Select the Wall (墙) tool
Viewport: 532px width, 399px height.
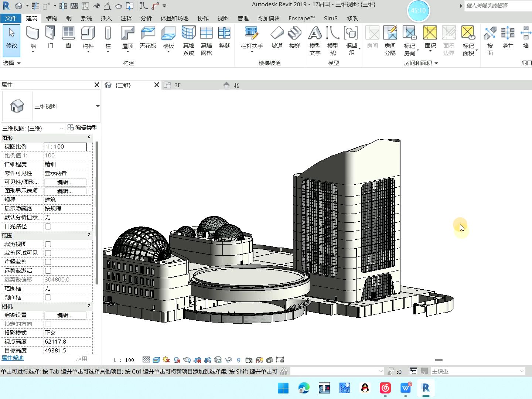(x=33, y=39)
